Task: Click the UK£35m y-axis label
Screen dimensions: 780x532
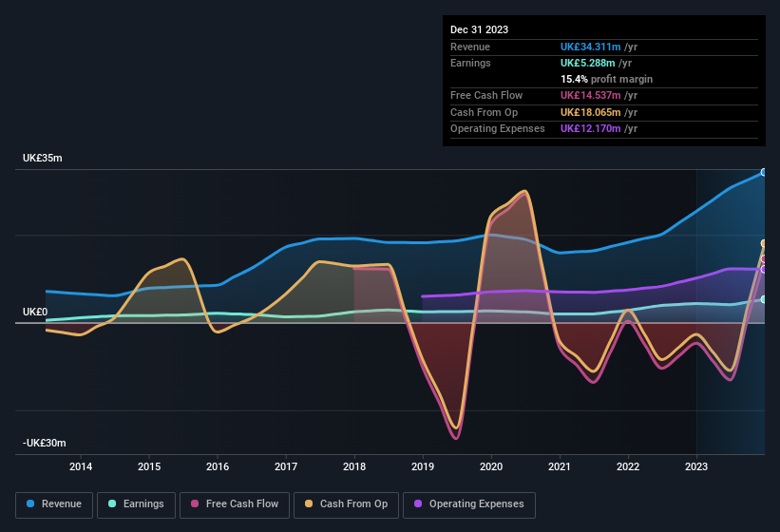Action: [x=43, y=158]
